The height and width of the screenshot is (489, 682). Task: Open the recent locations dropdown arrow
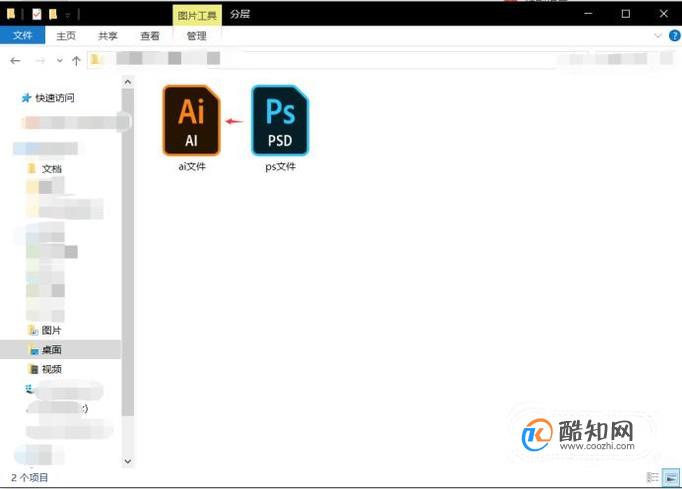pos(60,61)
